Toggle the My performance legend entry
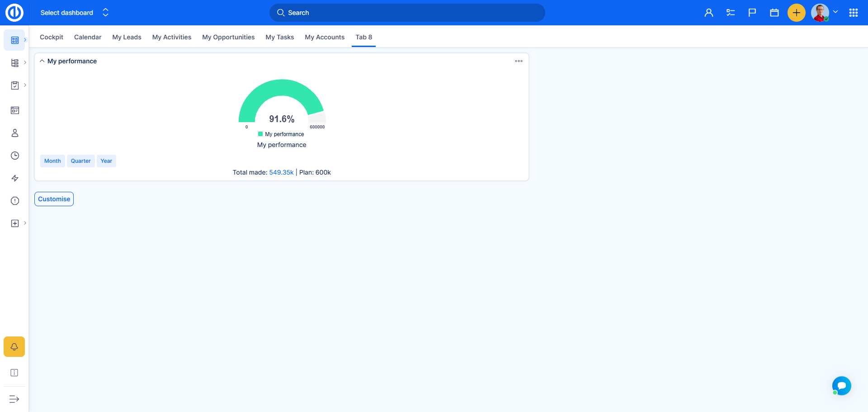This screenshot has height=412, width=868. coord(281,134)
